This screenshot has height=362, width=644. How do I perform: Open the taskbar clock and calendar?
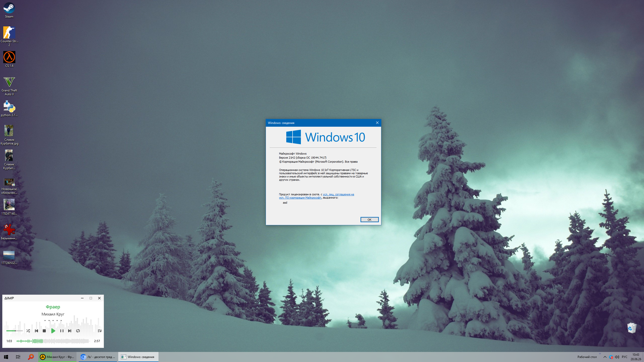(636, 357)
